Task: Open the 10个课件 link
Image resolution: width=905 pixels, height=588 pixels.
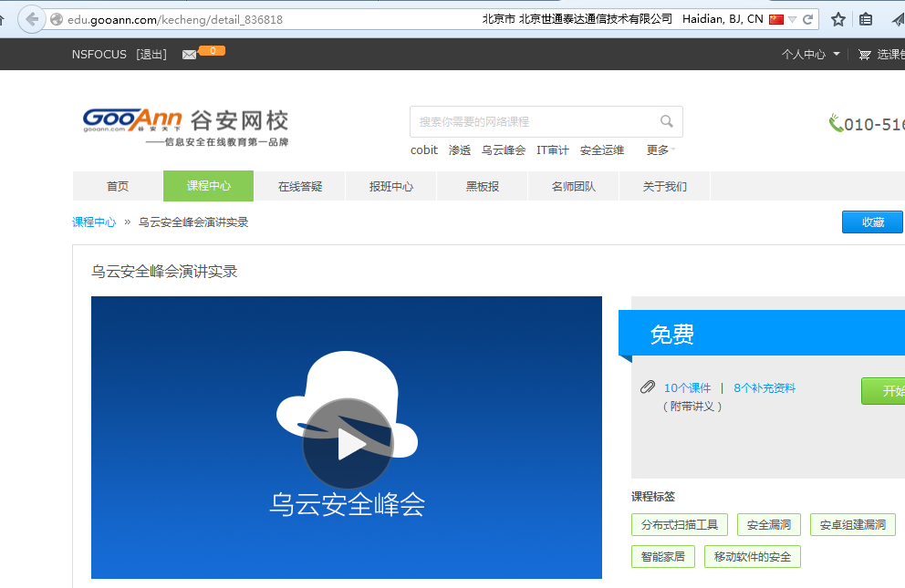Action: [x=687, y=388]
